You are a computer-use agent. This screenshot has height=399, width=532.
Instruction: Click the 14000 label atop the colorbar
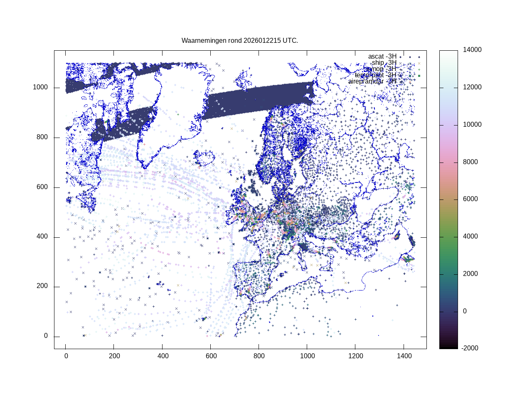(472, 50)
